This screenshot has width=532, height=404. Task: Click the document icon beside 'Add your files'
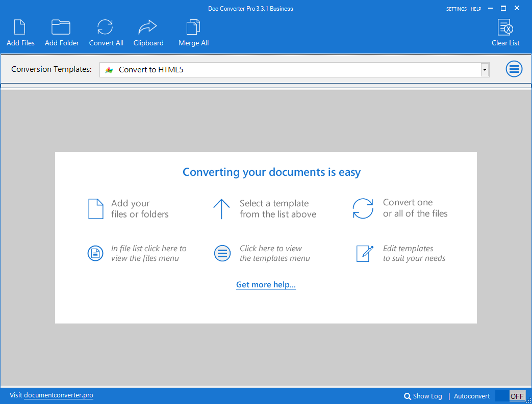[96, 209]
